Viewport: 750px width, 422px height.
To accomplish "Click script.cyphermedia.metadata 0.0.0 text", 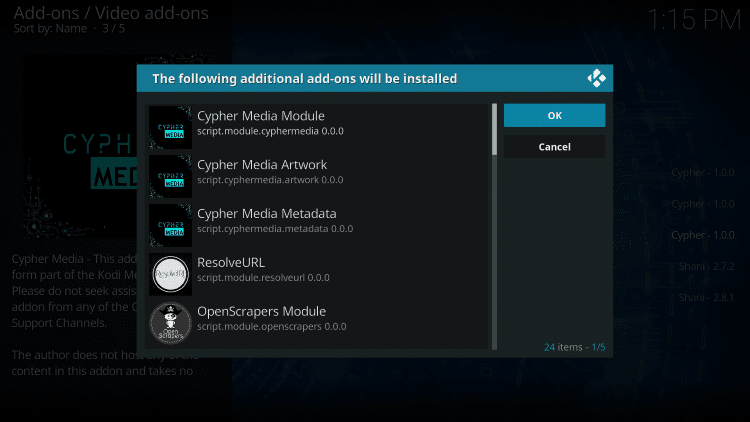I will click(275, 229).
